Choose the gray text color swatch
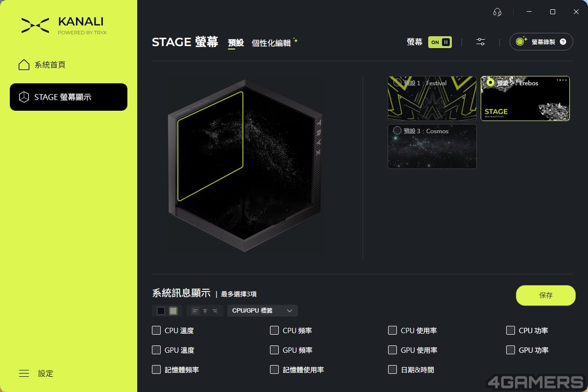588x392 pixels. click(173, 311)
